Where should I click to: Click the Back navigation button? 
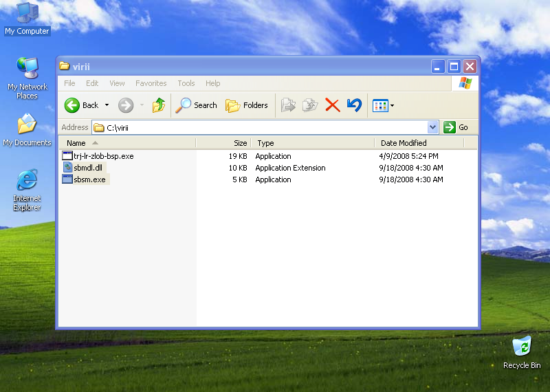(82, 105)
